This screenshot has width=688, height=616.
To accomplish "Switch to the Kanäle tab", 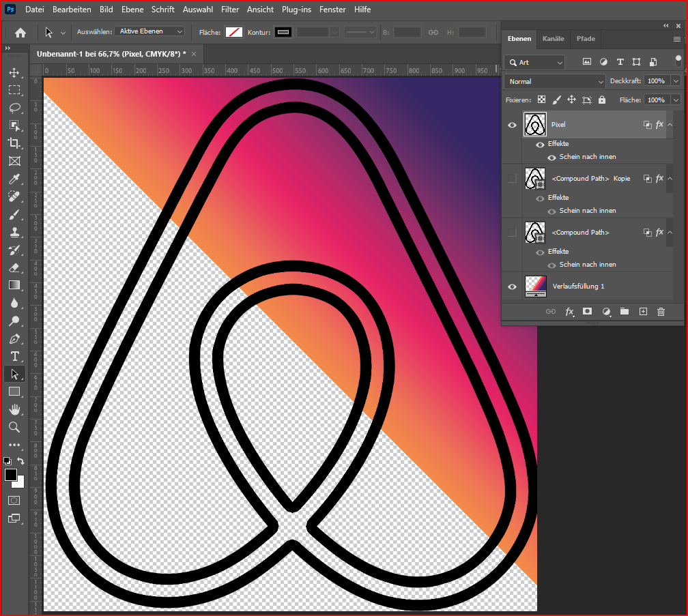I will [553, 39].
